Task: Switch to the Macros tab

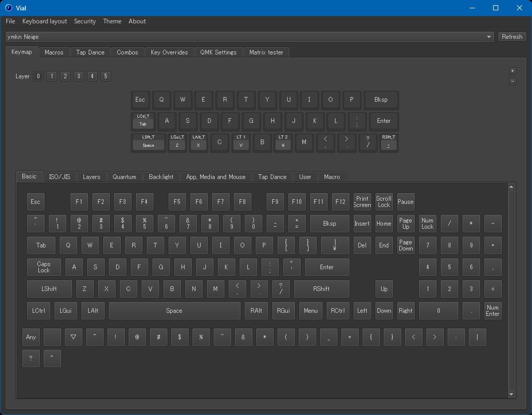Action: [54, 52]
